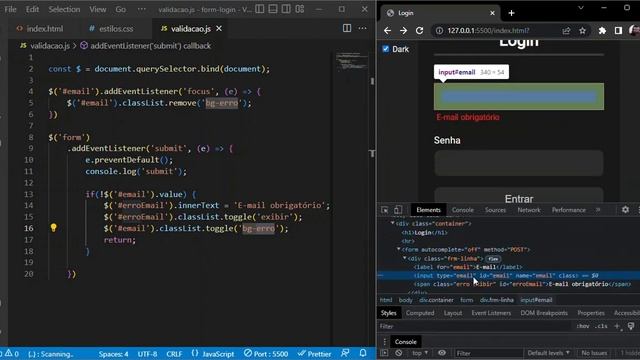Switch to DevTools Console tab
The width and height of the screenshot is (640, 360).
point(462,210)
